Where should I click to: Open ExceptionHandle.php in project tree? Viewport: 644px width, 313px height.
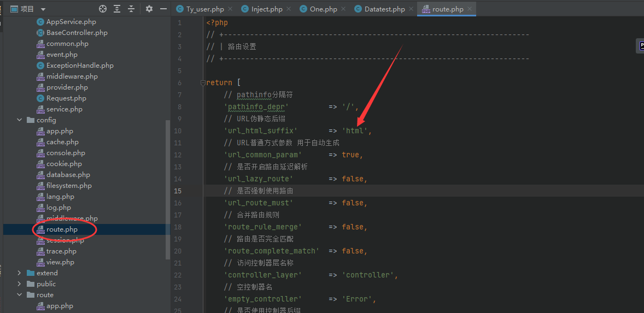point(80,65)
